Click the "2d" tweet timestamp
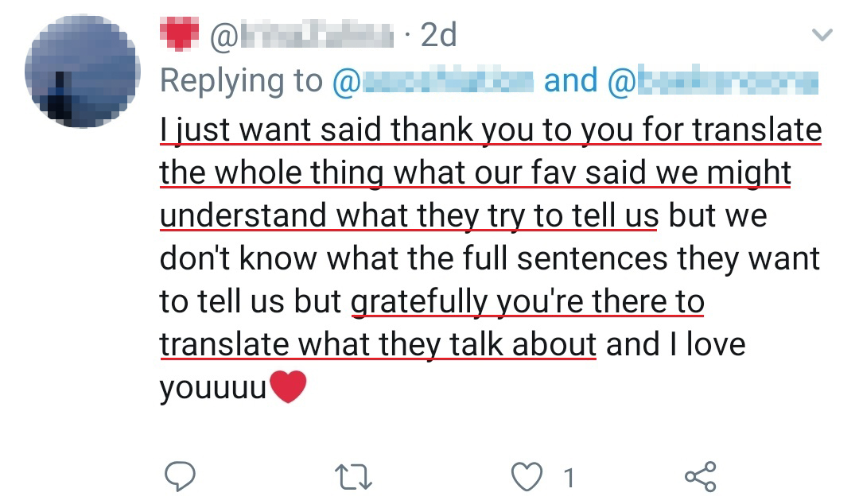859x504 pixels. pyautogui.click(x=437, y=36)
